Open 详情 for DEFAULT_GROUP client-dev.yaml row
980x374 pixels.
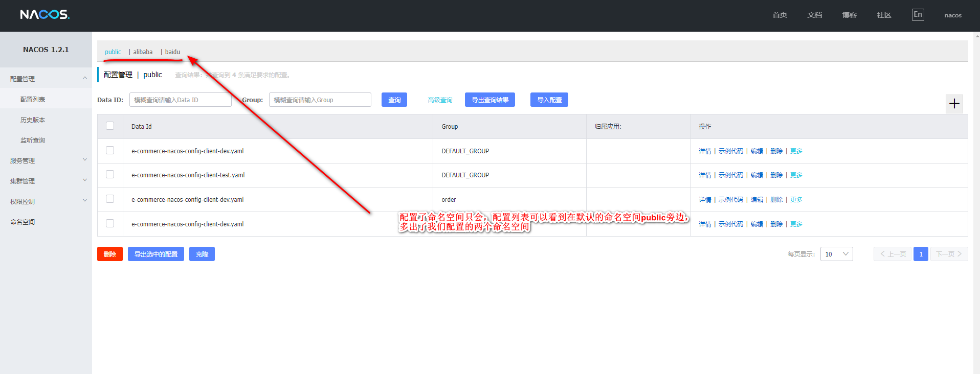click(x=705, y=151)
